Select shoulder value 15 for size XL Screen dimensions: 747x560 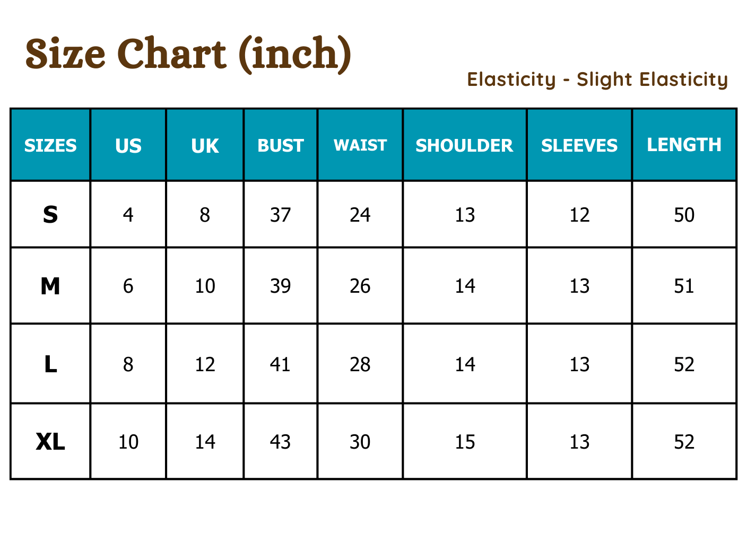coord(465,442)
